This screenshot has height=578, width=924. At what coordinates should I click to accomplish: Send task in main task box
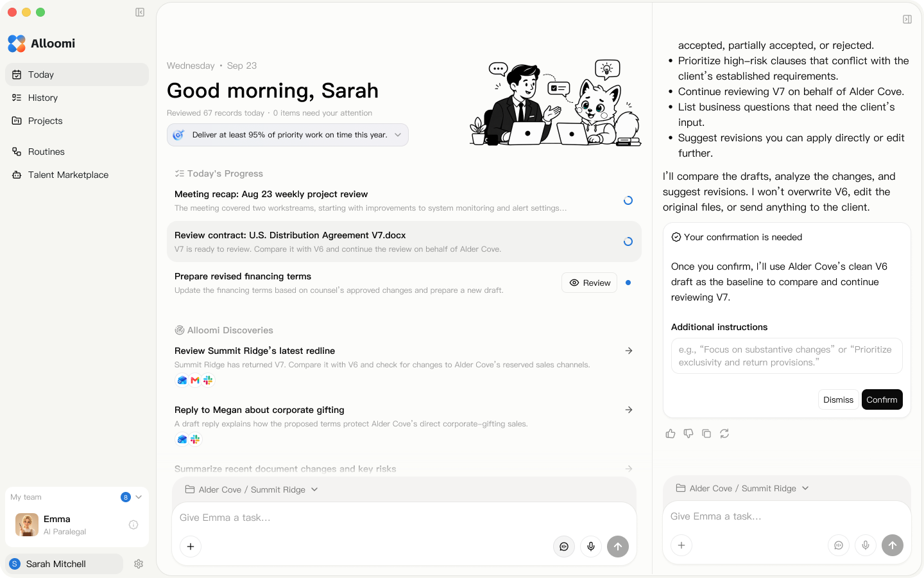click(x=618, y=547)
